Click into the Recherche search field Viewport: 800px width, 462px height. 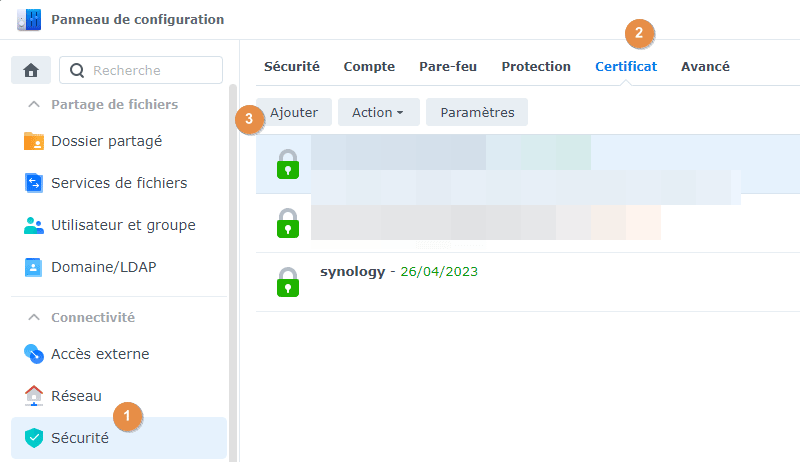coord(141,70)
